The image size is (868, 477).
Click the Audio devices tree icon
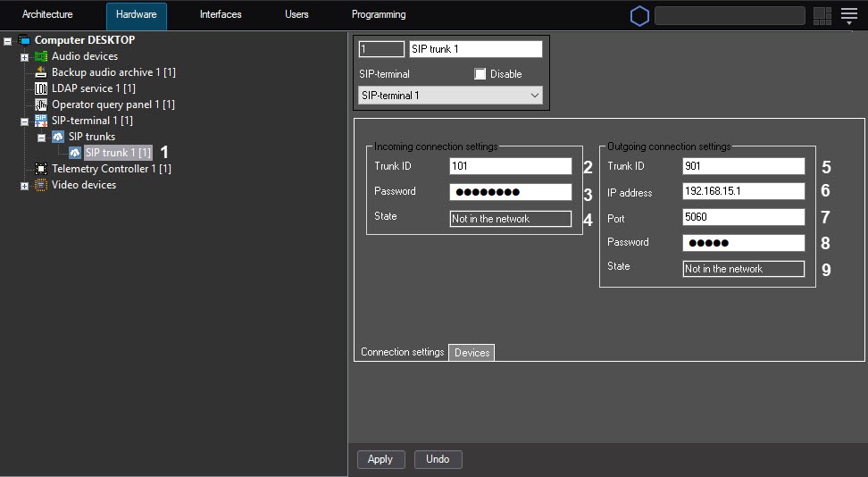(41, 56)
